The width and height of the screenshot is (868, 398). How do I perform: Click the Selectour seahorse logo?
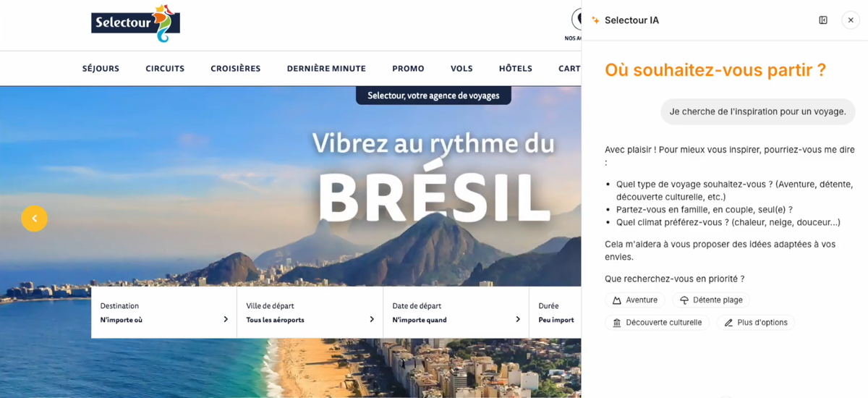tap(135, 23)
